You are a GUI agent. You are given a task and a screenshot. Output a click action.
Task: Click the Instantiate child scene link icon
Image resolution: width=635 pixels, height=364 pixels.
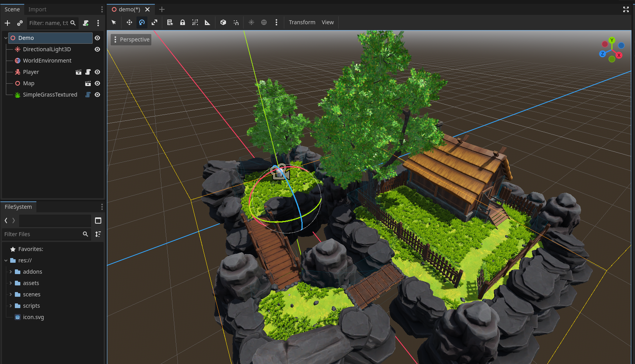[x=20, y=23]
